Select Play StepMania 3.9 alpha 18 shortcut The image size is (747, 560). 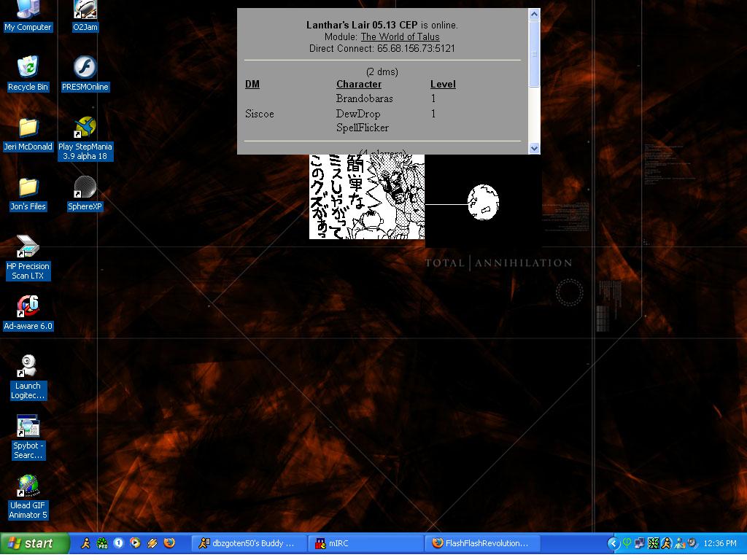click(85, 138)
